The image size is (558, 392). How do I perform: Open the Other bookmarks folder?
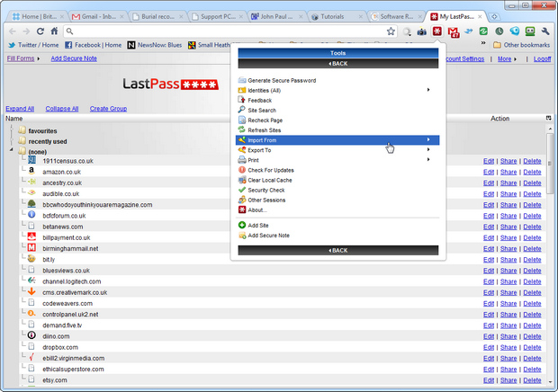click(x=522, y=45)
